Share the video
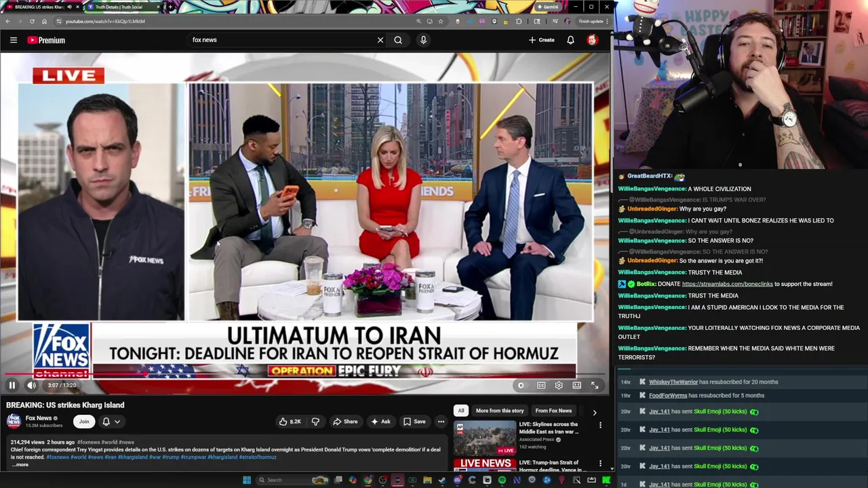Viewport: 868px width, 488px height. (x=345, y=422)
